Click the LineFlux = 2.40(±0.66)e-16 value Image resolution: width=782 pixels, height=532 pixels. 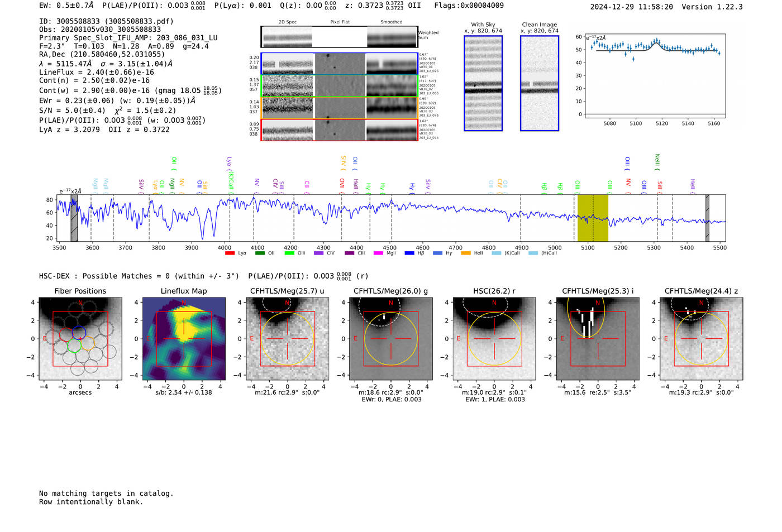point(97,72)
